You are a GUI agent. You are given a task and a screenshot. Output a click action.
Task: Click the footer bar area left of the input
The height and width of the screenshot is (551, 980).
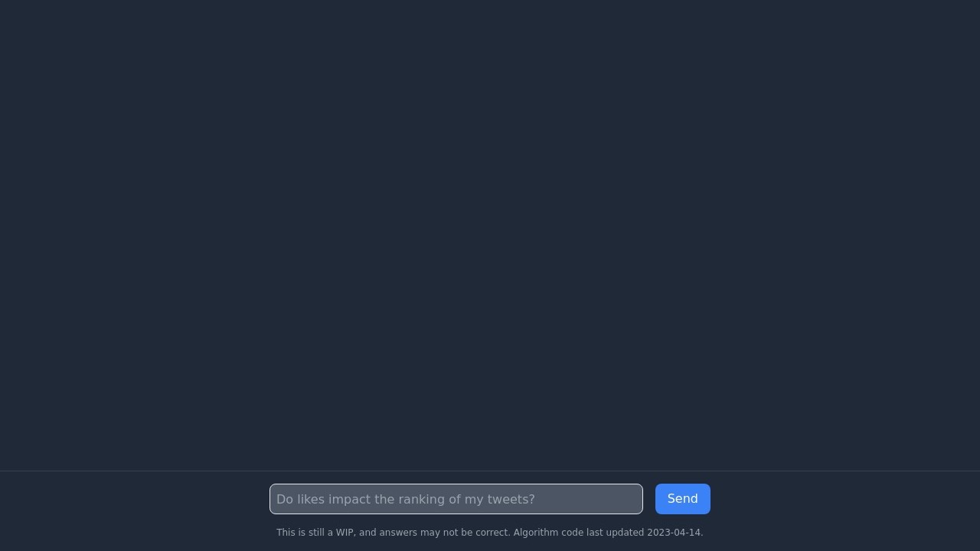(134, 511)
